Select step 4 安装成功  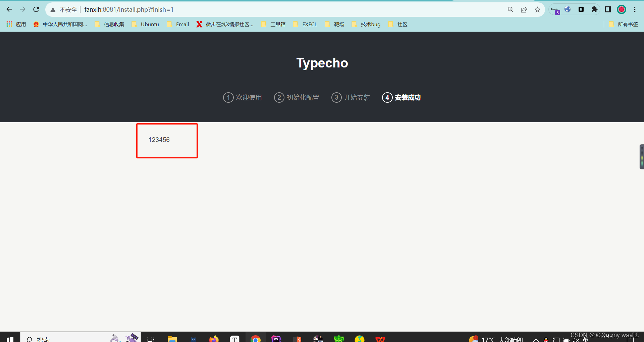[401, 97]
